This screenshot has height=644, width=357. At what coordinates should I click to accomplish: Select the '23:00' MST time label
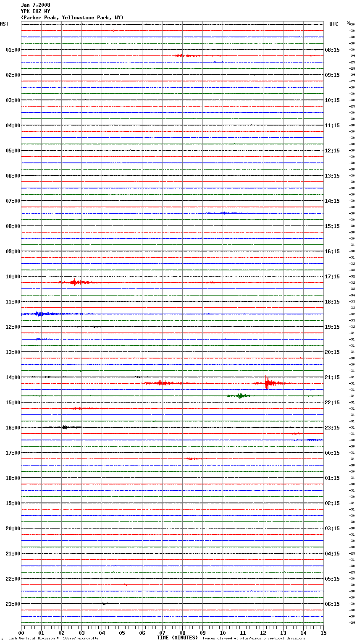pyautogui.click(x=13, y=604)
